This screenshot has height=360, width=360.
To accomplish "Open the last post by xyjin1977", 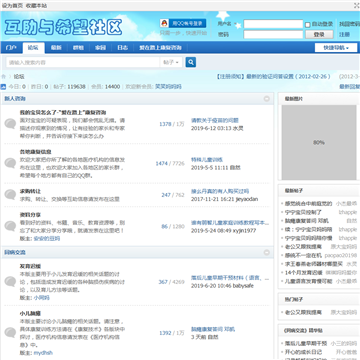I will pyautogui.click(x=230, y=223).
